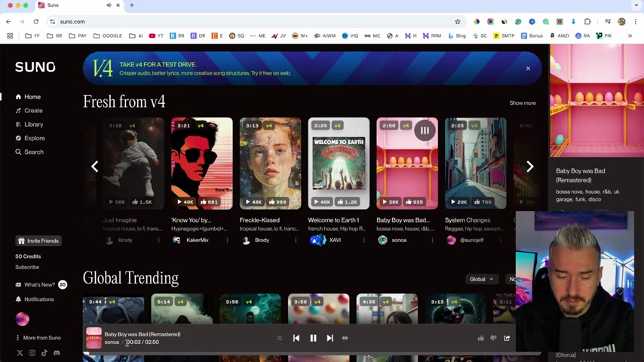This screenshot has height=362, width=644.
Task: Click the Subscribe link
Action: (27, 267)
